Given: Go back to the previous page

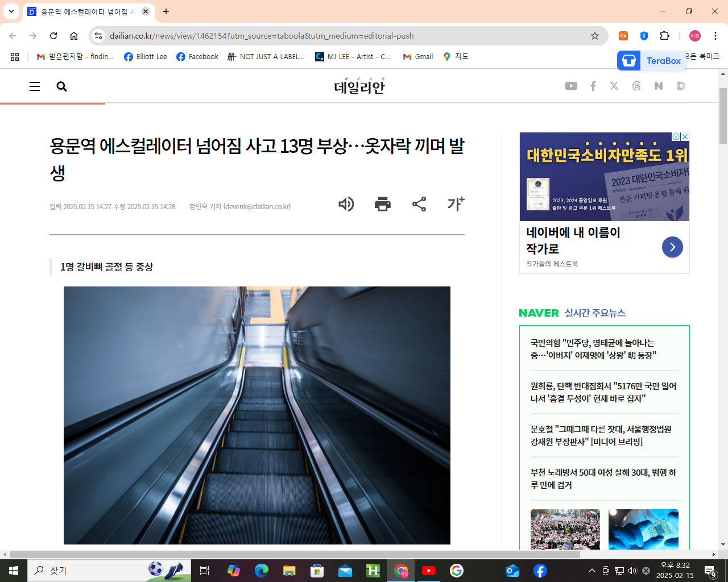Looking at the screenshot, I should pyautogui.click(x=13, y=36).
